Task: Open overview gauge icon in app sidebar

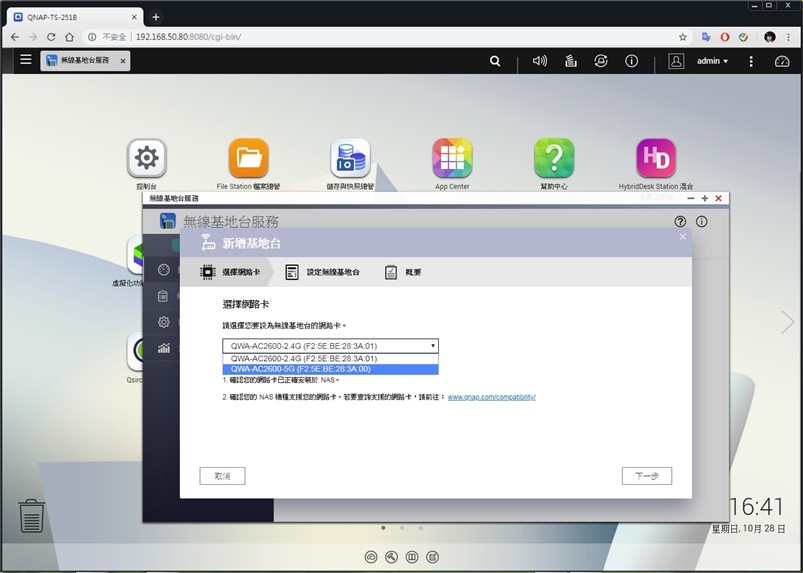Action: click(163, 269)
